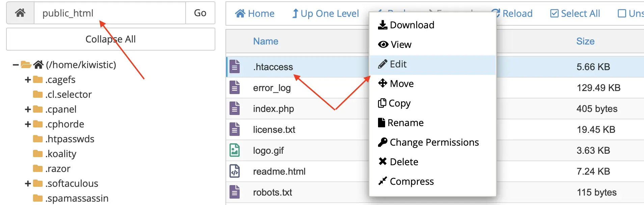Click the public_html path input field
Viewport: 644px width, 205px height.
(x=110, y=13)
